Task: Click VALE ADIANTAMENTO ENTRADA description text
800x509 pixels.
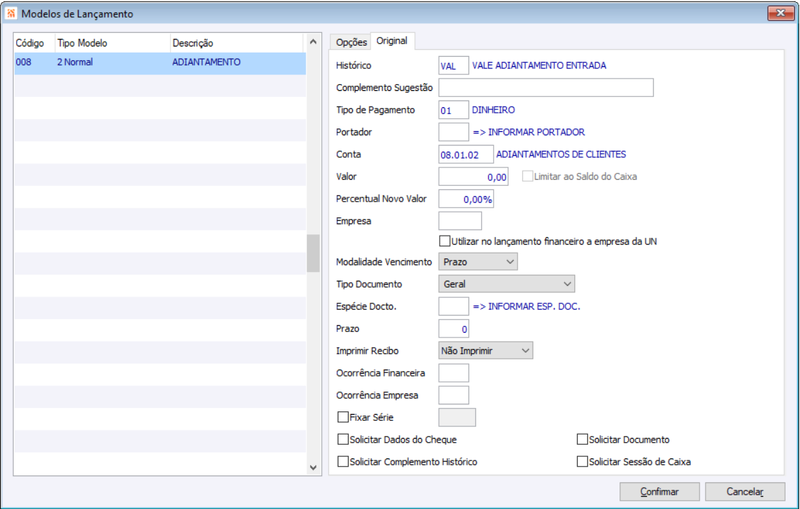Action: click(539, 66)
